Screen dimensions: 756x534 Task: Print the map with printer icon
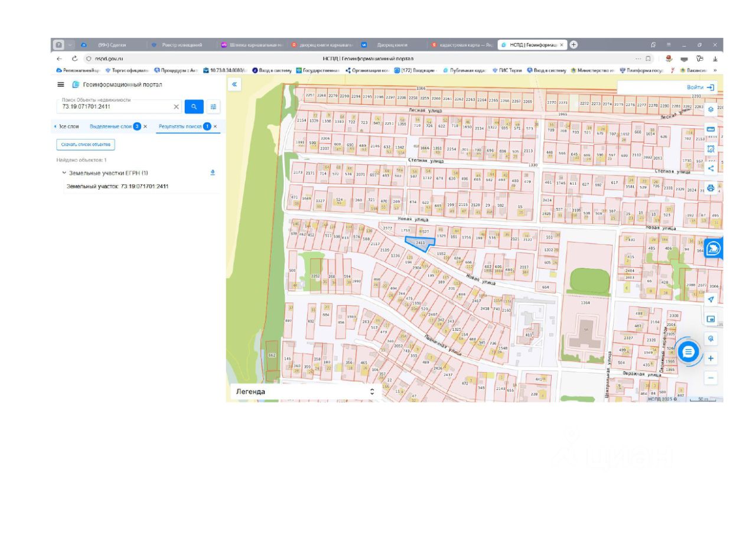pyautogui.click(x=711, y=188)
